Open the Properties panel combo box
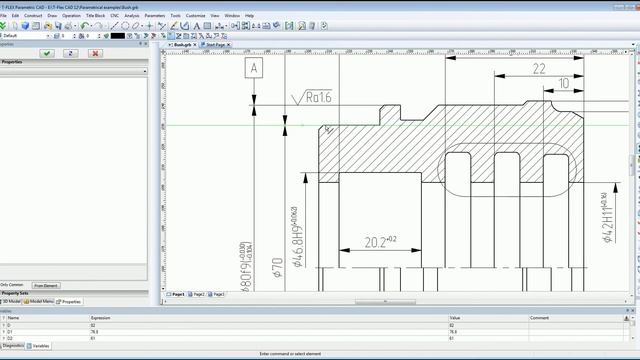The image size is (640, 360). coord(73,71)
